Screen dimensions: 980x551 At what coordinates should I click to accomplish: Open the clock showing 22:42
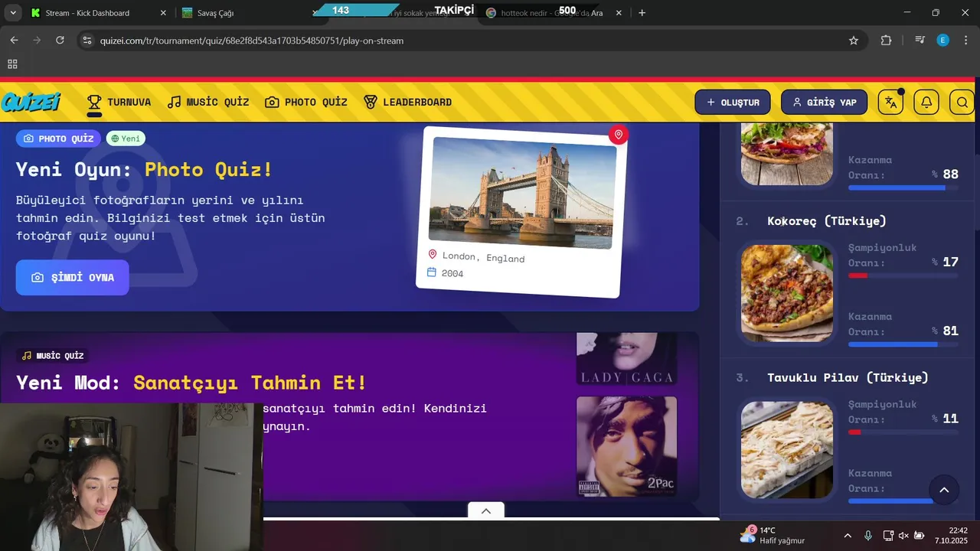[952, 535]
